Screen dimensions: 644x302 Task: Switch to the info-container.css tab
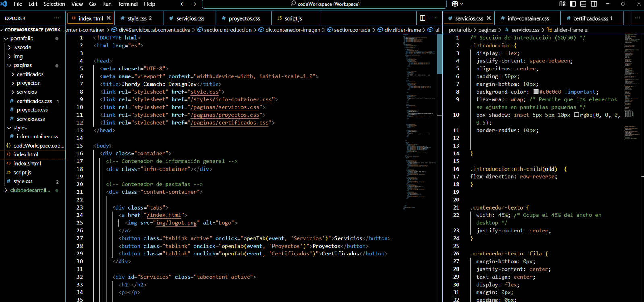[x=528, y=18]
